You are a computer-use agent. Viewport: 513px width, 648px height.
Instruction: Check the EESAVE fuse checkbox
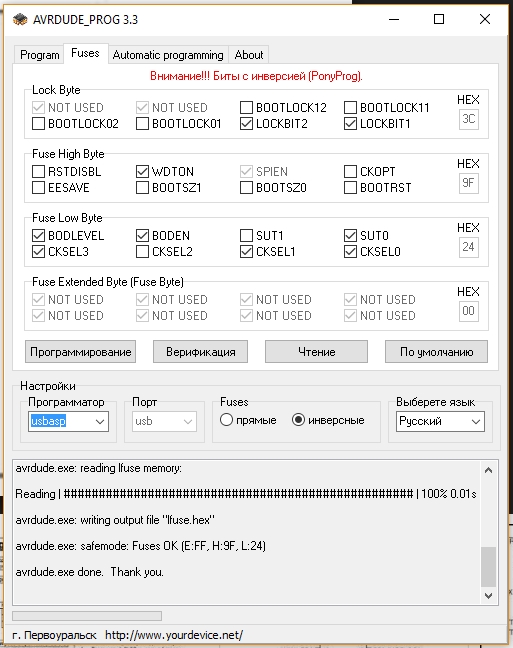pyautogui.click(x=38, y=188)
